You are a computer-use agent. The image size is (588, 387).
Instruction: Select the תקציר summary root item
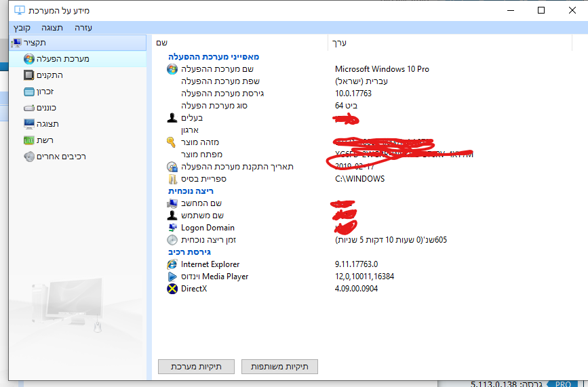(78, 43)
